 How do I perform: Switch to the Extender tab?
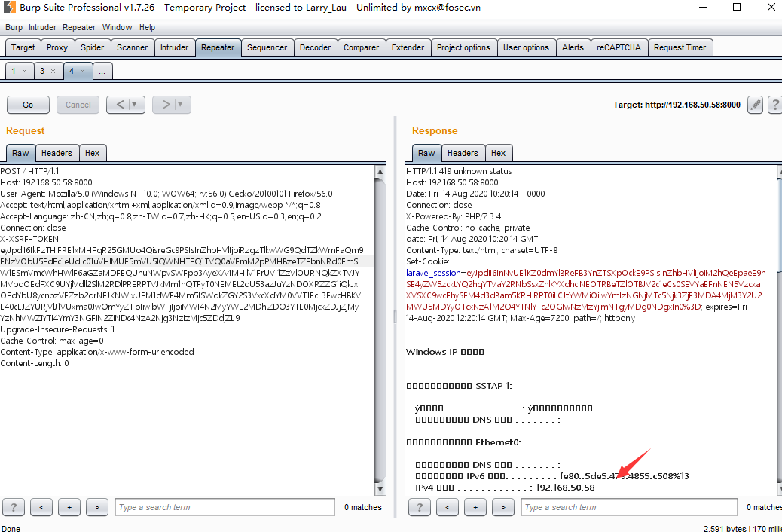click(x=408, y=47)
